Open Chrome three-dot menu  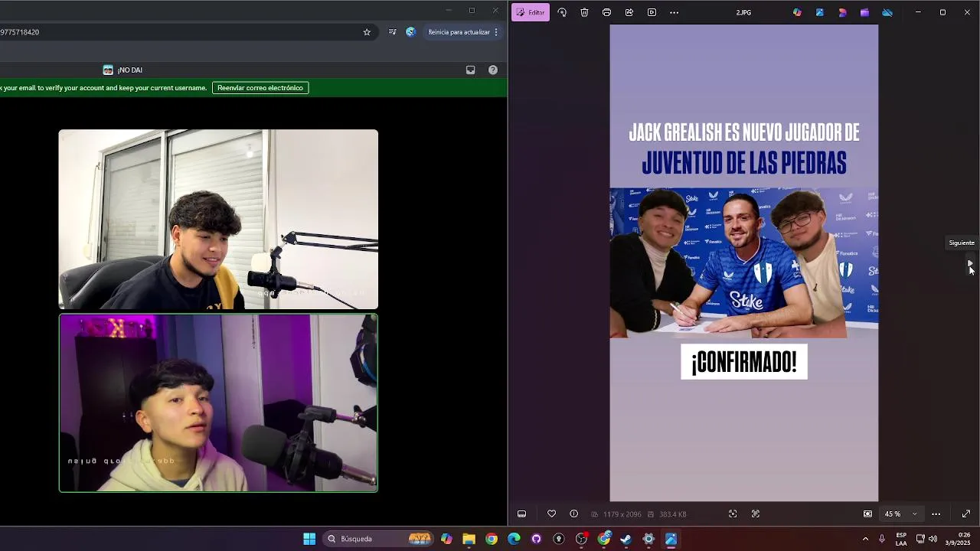(496, 32)
